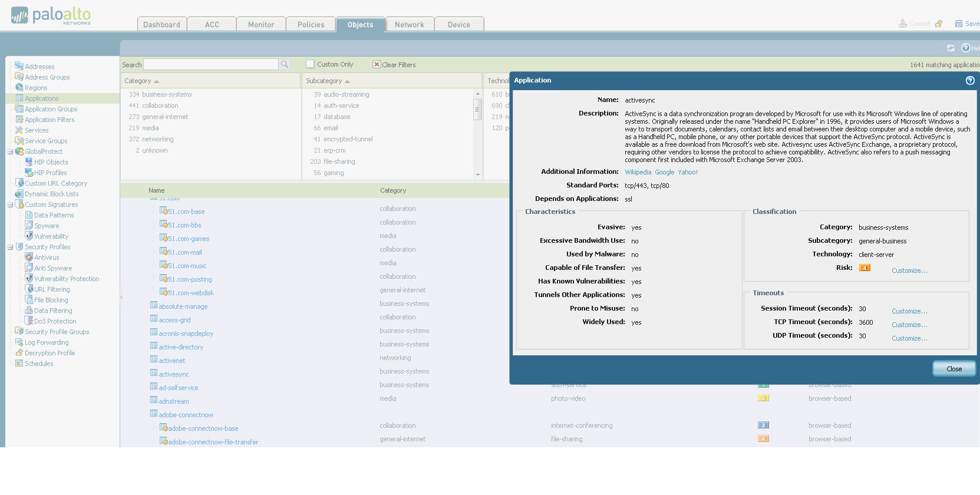
Task: Collapse the Security Profiles tree node
Action: [10, 247]
